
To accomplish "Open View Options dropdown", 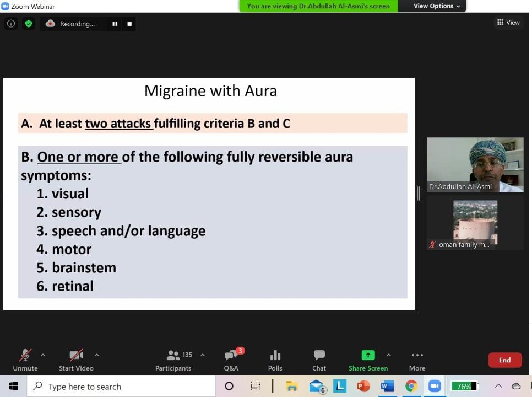I will pos(437,6).
